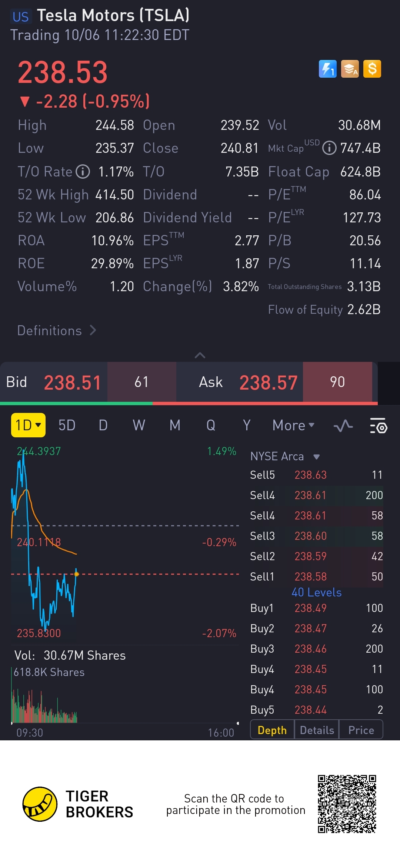Image resolution: width=400 pixels, height=868 pixels.
Task: Select the Sell2 row at 238.59
Action: (x=317, y=556)
